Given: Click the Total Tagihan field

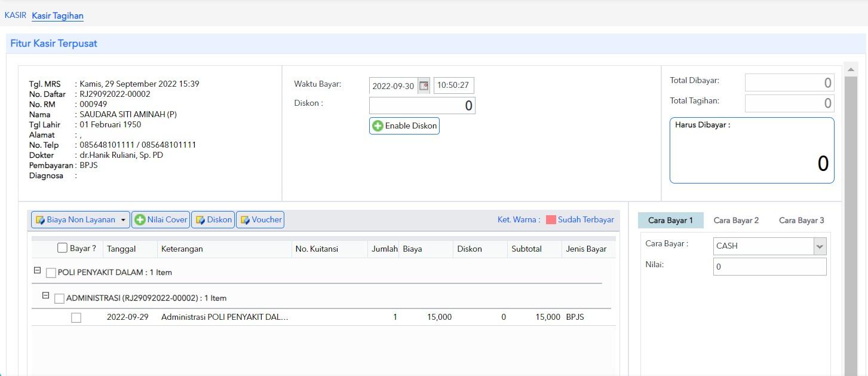Looking at the screenshot, I should 789,103.
